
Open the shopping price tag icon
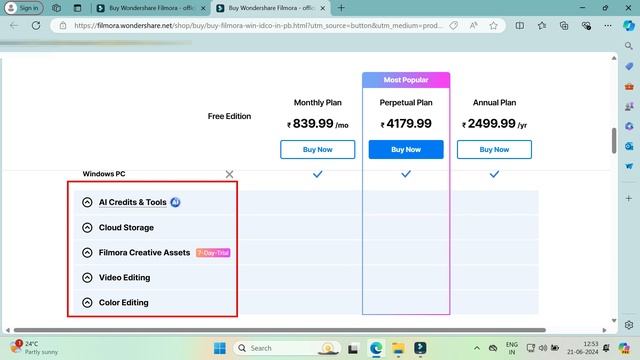click(x=453, y=26)
